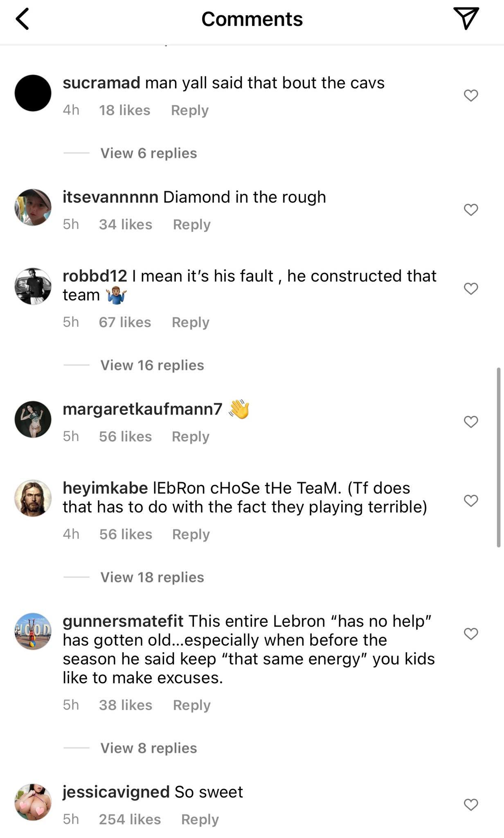This screenshot has height=838, width=504.
Task: Expand View 16 replies under robbd12
Action: tap(152, 365)
